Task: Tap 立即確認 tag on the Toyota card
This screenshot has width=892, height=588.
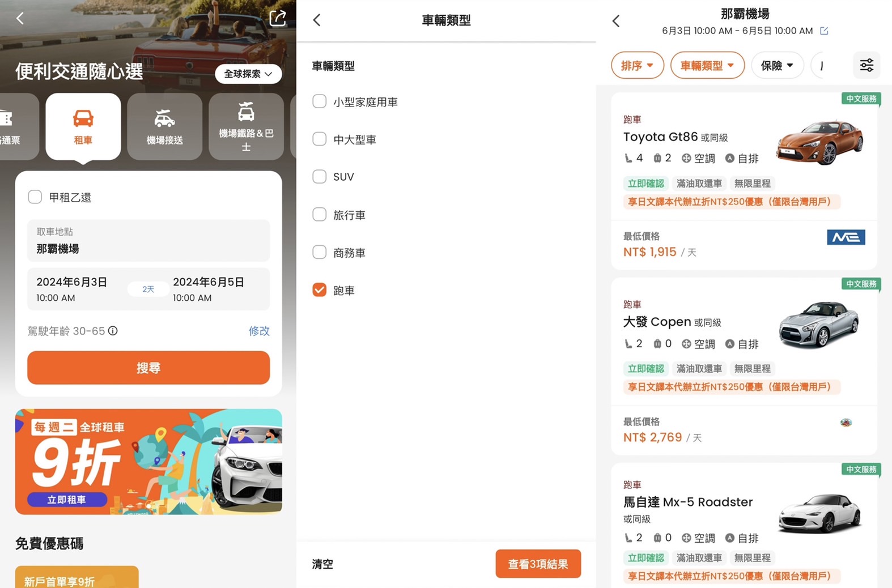Action: [x=645, y=184]
